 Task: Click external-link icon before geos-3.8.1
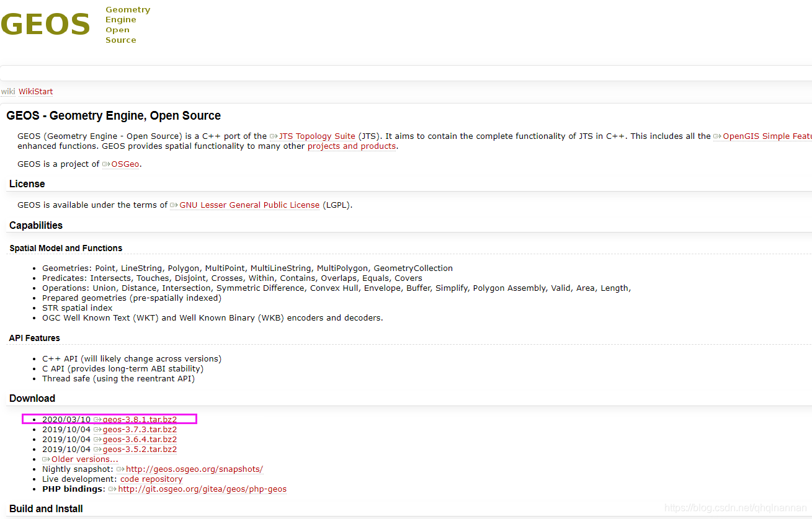97,420
